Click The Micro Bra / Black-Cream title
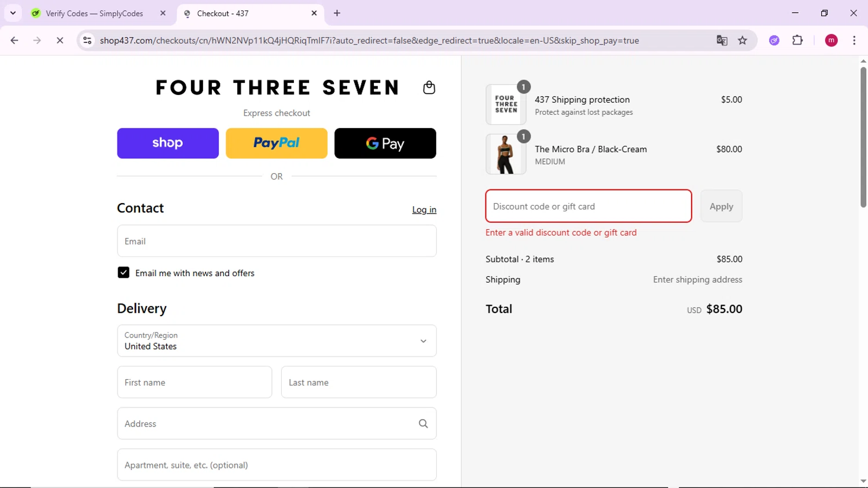The image size is (868, 488). (x=591, y=149)
